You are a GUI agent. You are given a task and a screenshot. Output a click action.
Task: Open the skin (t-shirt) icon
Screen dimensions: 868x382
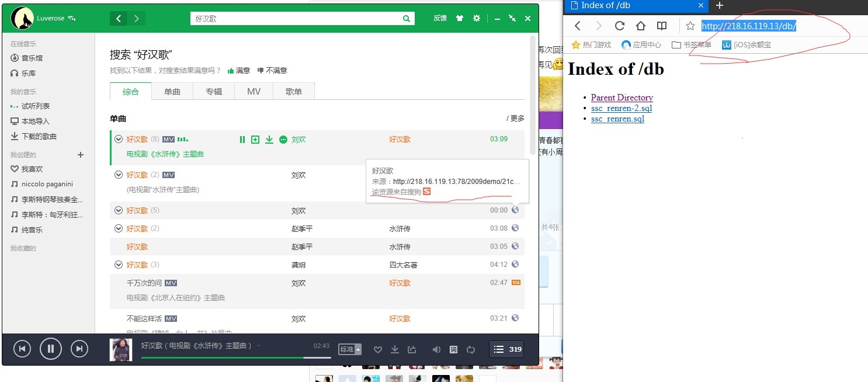coord(460,19)
